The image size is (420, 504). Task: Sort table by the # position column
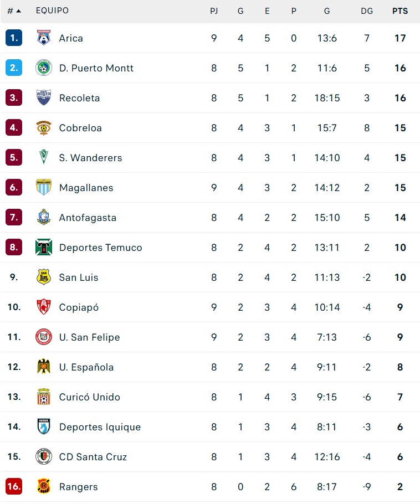coord(14,11)
